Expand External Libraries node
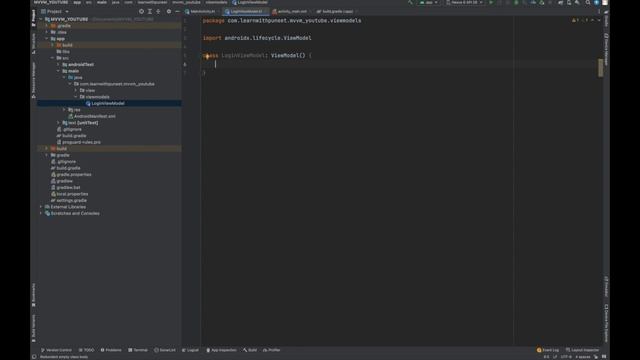640x360 pixels. point(41,207)
